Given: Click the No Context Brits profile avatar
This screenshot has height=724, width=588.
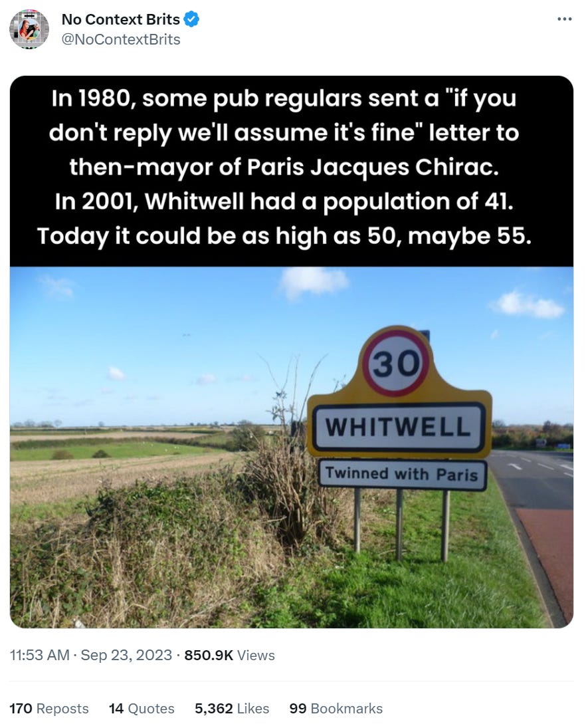Looking at the screenshot, I should pyautogui.click(x=29, y=29).
